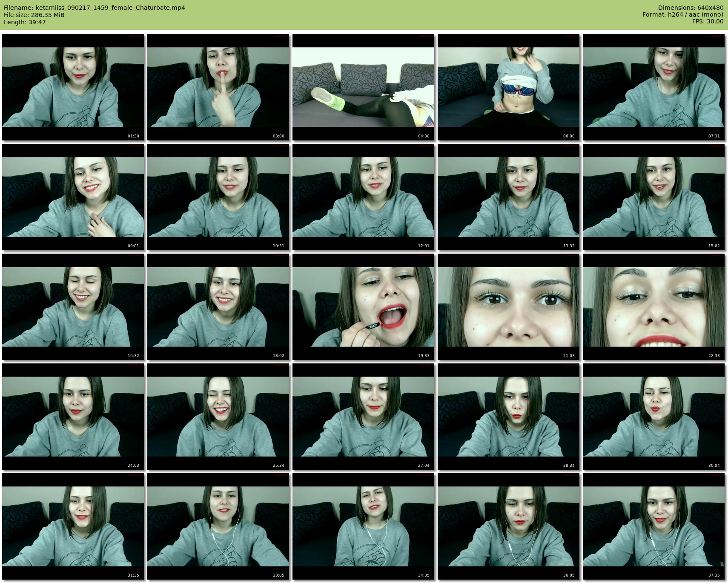Screen dimensions: 728x583
Task: Select the close-up frame stamped 21:03
Action: [x=509, y=307]
